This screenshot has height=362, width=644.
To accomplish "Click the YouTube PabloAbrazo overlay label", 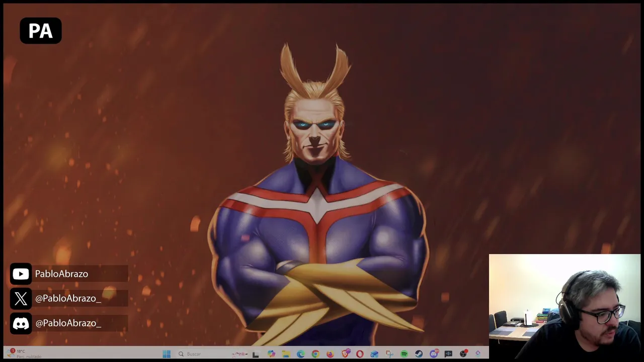I will (x=69, y=274).
